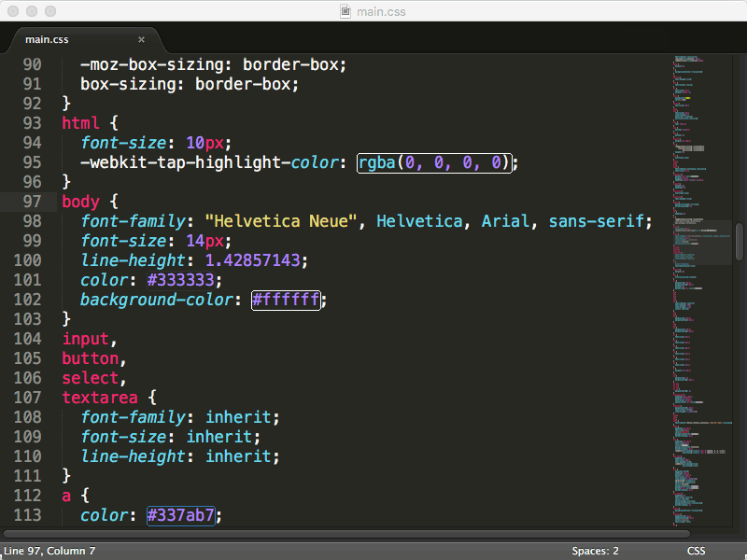
Task: Click the Line 97, Column 7 status indicator
Action: coord(49,551)
